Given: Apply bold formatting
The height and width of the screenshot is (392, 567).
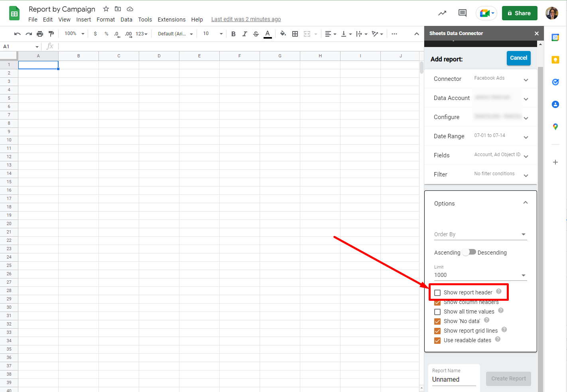Looking at the screenshot, I should point(233,34).
